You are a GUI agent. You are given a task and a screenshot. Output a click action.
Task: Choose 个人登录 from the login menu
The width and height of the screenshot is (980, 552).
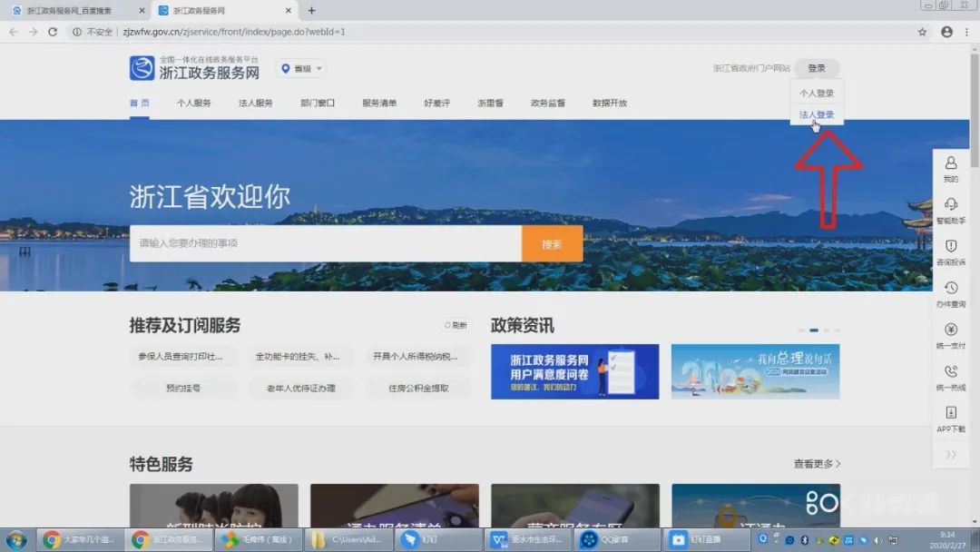pos(817,94)
